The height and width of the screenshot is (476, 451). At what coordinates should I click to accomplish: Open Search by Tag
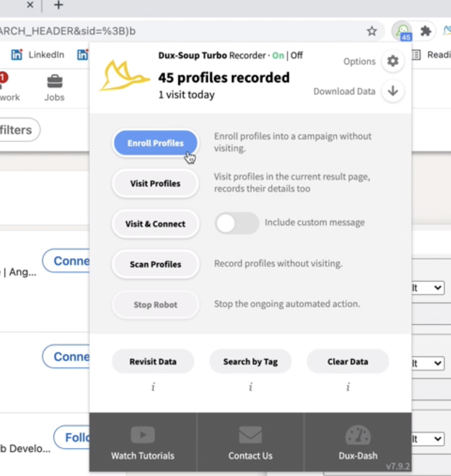coord(250,362)
